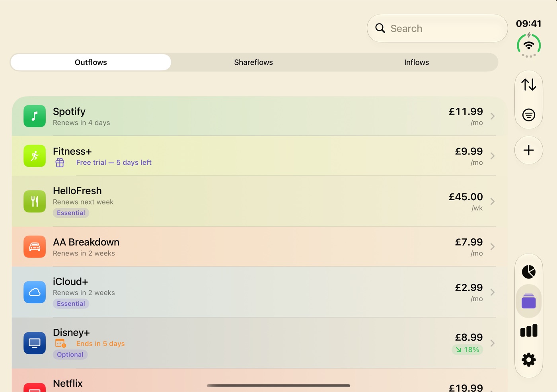This screenshot has width=557, height=392.
Task: Click the 09:41 clock
Action: (x=529, y=23)
